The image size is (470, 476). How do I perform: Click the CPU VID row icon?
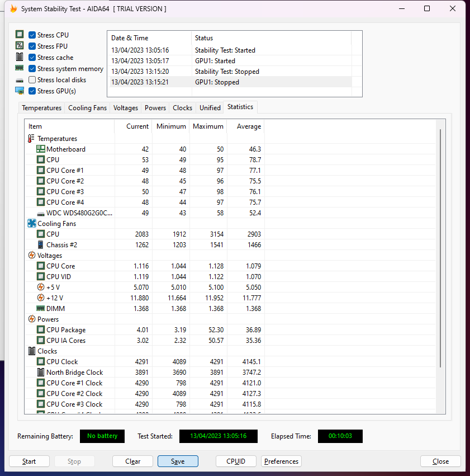click(41, 276)
